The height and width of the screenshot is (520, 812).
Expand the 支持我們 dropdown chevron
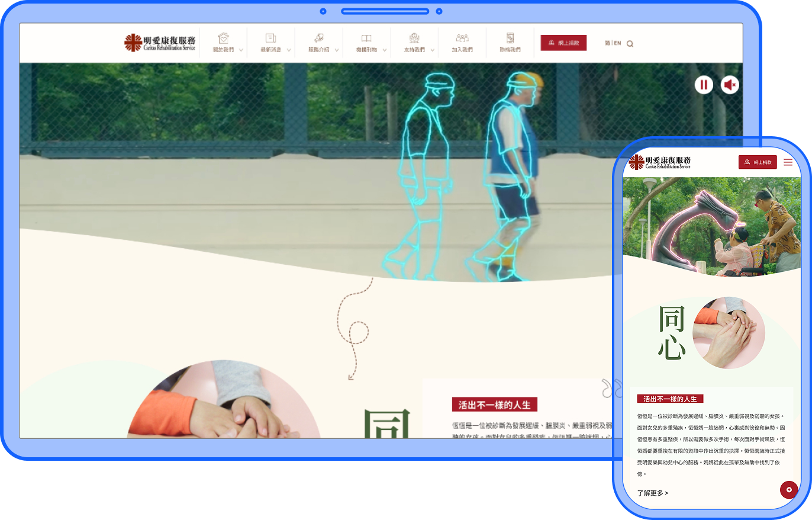click(433, 50)
